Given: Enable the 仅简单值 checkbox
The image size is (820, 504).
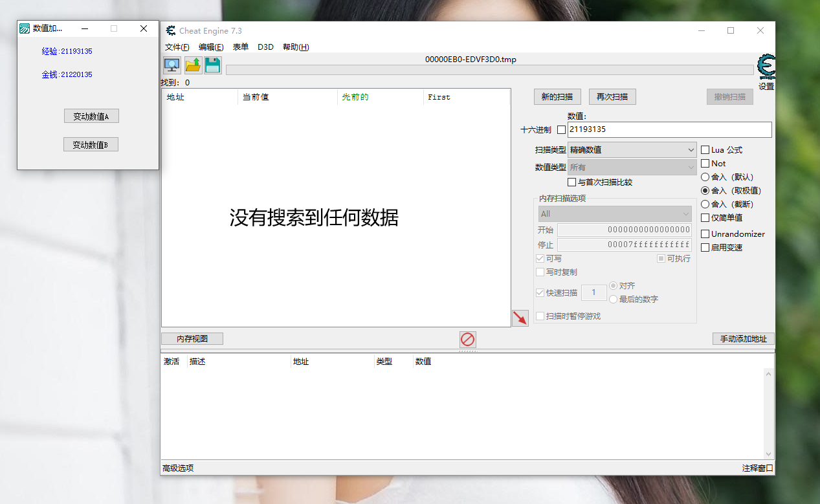Looking at the screenshot, I should coord(705,218).
